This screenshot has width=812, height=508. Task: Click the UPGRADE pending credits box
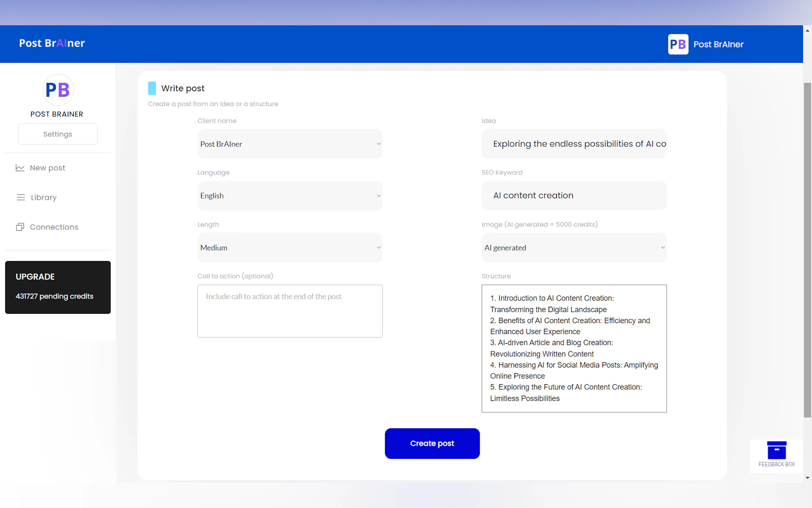(x=58, y=287)
